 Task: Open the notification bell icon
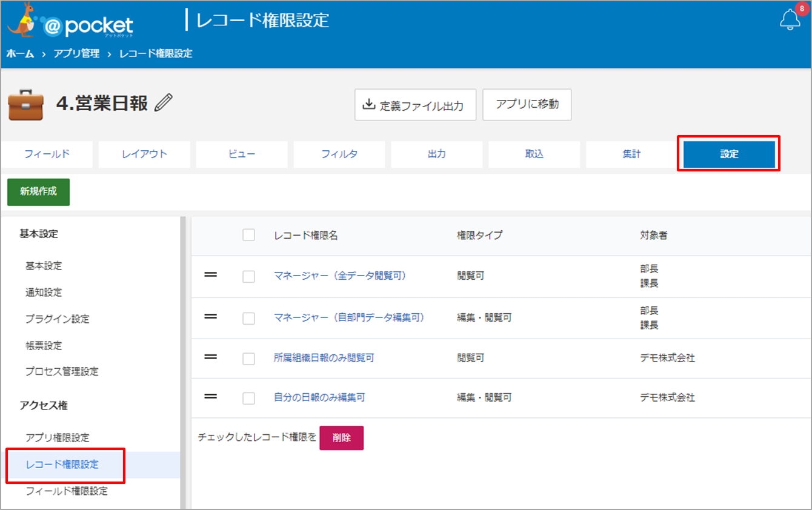pos(790,20)
